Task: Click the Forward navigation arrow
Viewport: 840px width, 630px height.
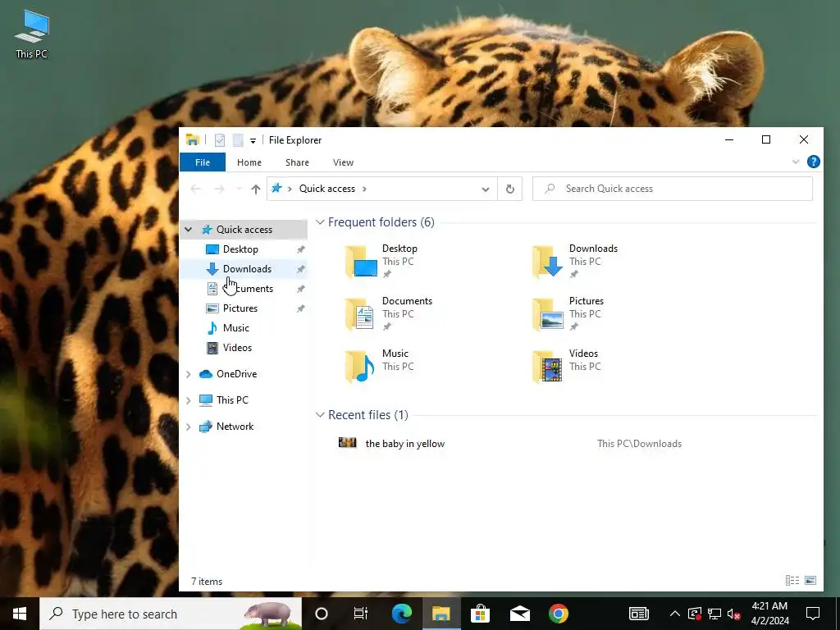Action: 219,189
